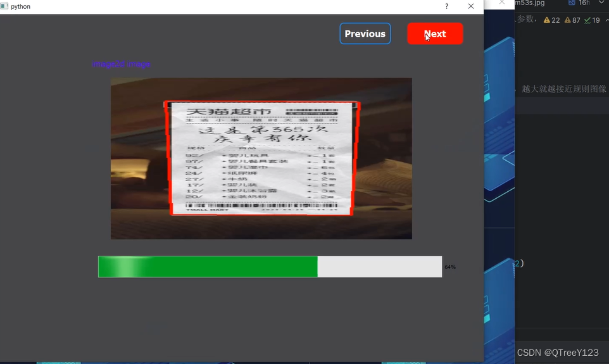
Task: Click the 16h image icon in the IDE
Action: pyautogui.click(x=572, y=3)
